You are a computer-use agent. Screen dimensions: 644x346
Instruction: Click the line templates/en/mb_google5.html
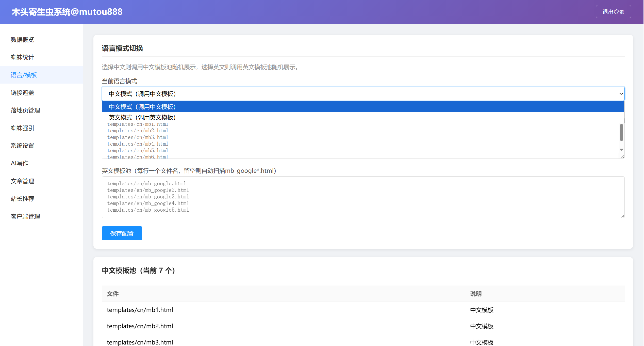pyautogui.click(x=148, y=210)
